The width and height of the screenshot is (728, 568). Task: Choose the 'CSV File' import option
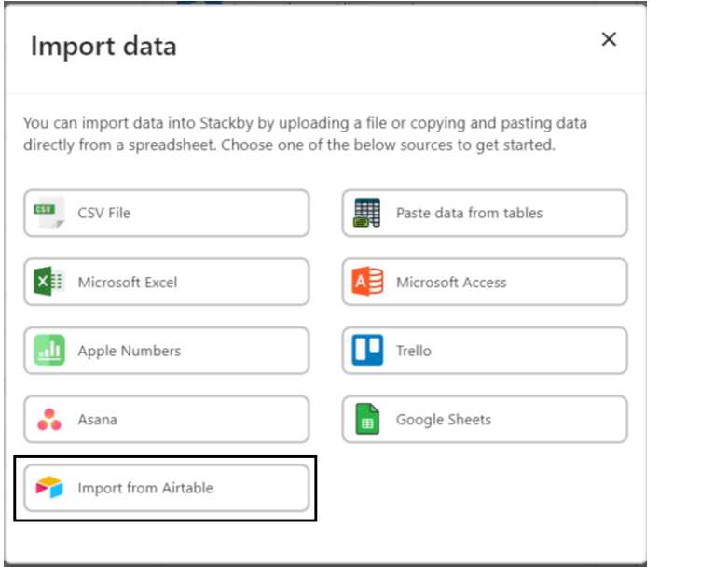click(x=104, y=214)
